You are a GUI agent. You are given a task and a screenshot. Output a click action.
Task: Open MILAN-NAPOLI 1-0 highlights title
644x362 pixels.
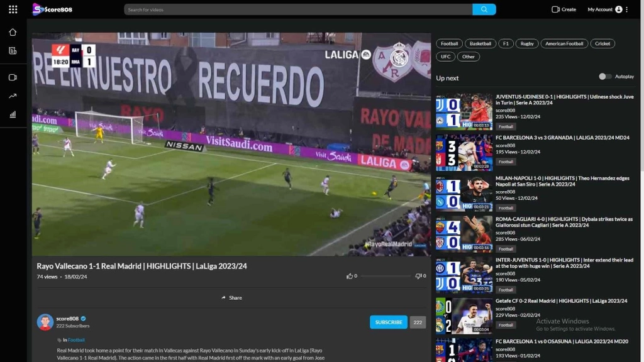click(x=562, y=181)
